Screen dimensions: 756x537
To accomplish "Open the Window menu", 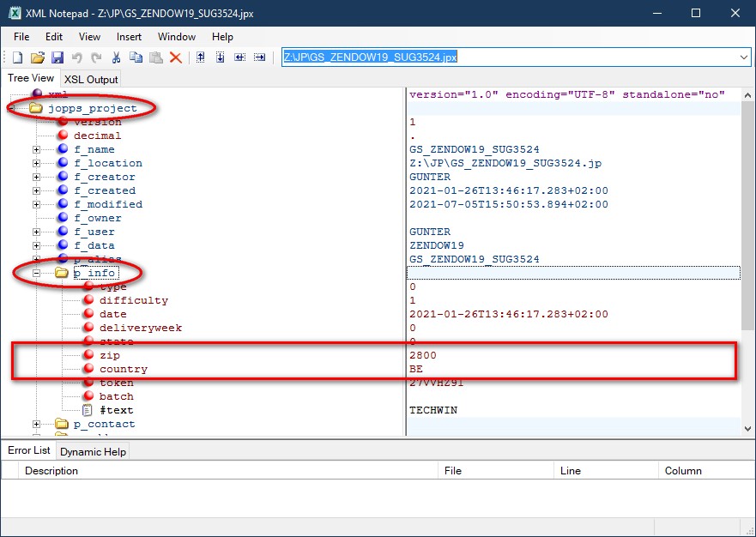I will [177, 37].
